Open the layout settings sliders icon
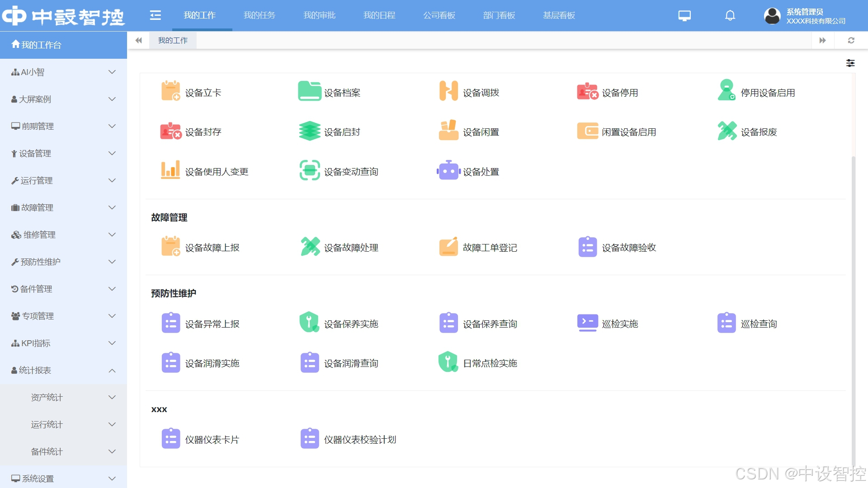 tap(850, 63)
